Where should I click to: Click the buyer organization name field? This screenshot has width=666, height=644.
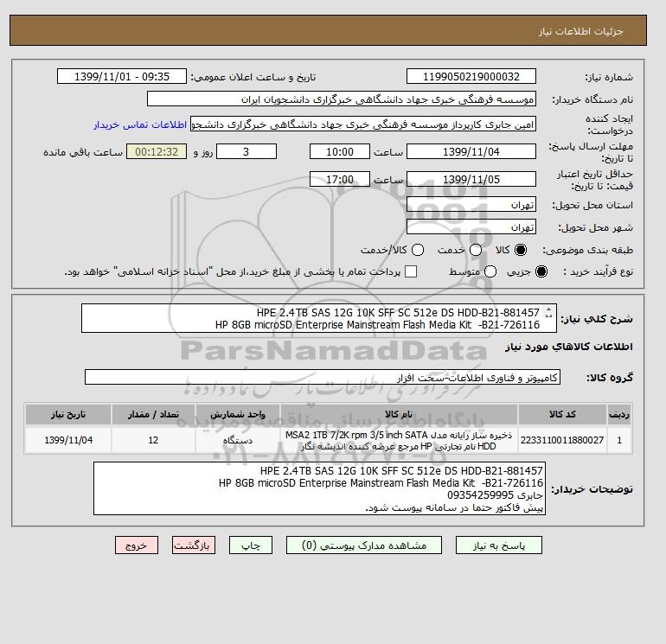342,99
